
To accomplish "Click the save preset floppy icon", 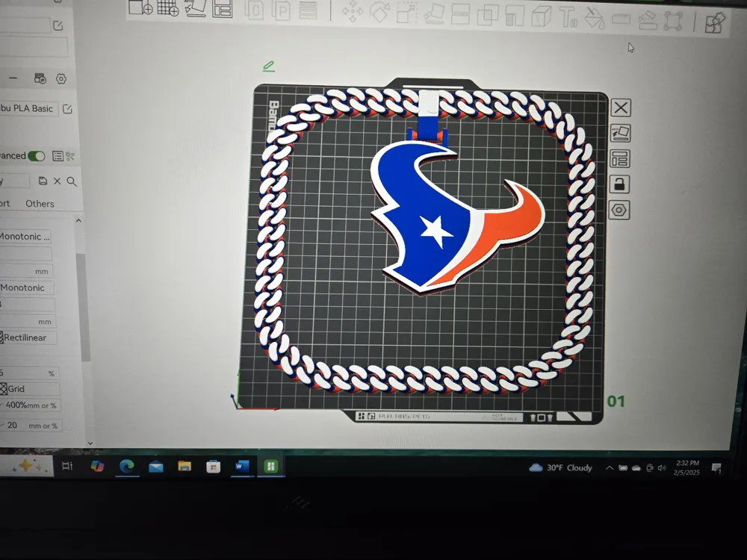I will 43,181.
